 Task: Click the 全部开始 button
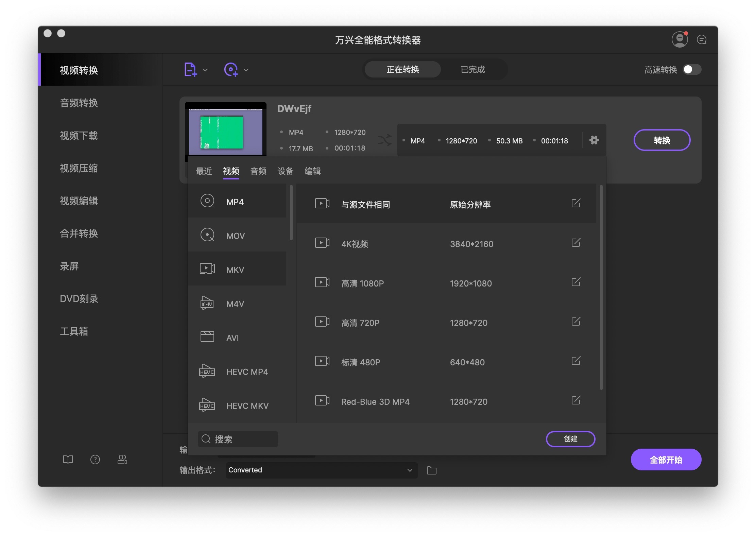tap(666, 460)
